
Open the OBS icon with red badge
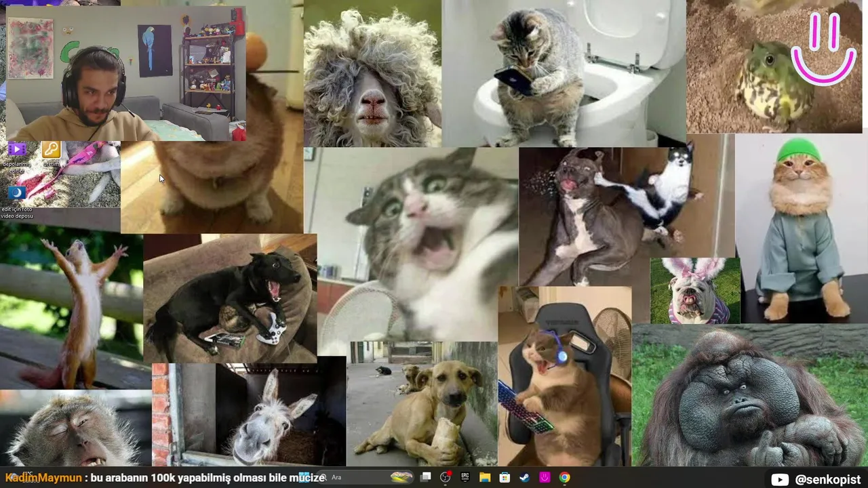coord(445,478)
